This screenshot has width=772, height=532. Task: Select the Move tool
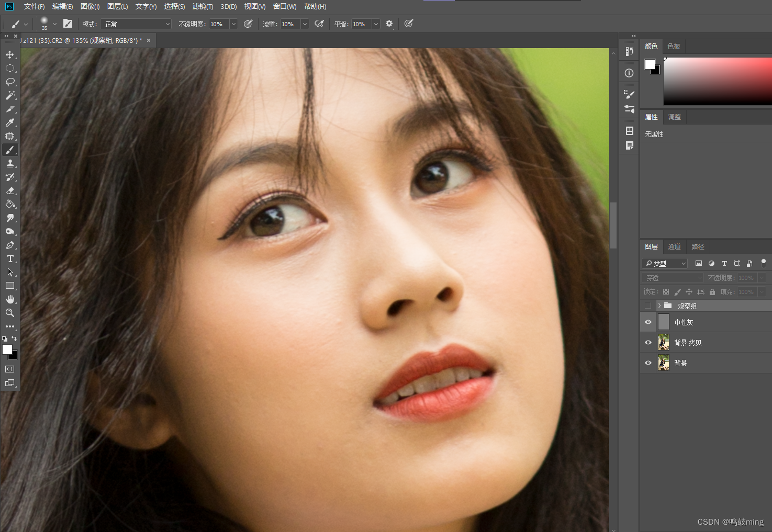[10, 55]
